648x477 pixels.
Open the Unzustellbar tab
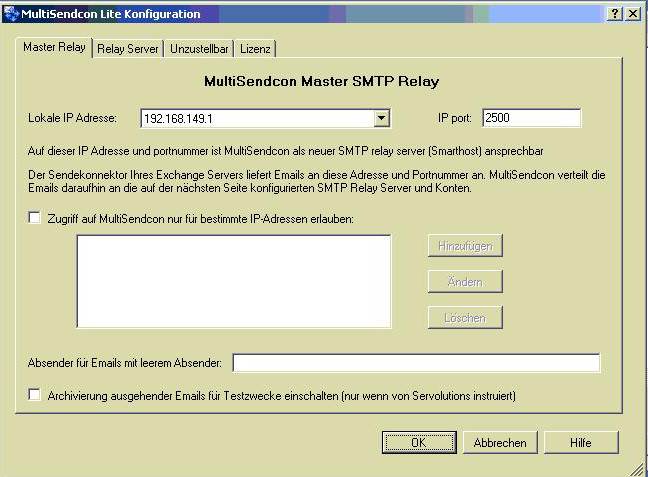[200, 48]
